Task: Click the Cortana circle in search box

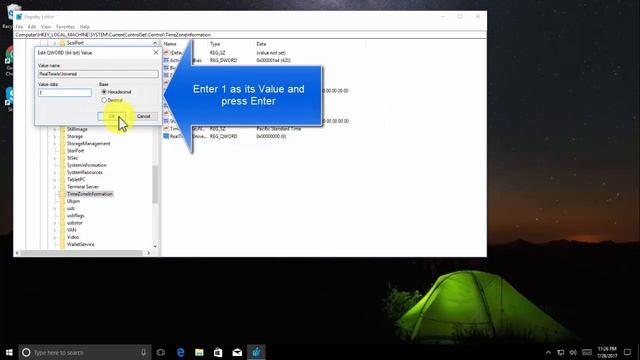Action: 26,352
